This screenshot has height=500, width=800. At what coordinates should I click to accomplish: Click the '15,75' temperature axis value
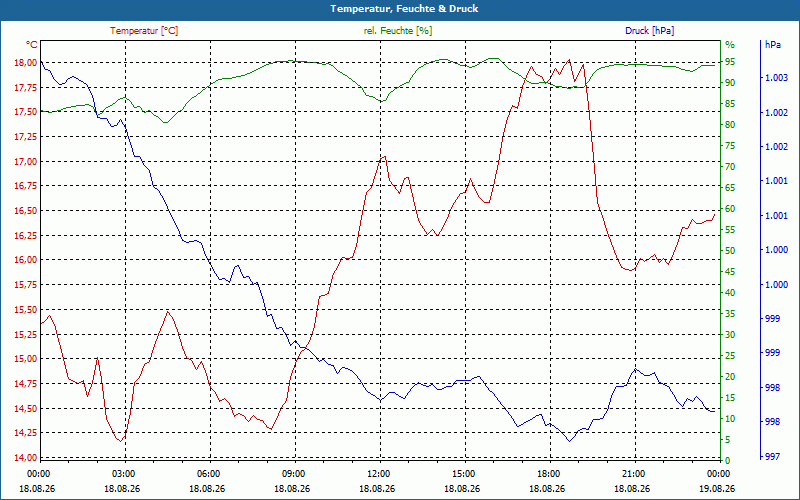click(x=27, y=285)
